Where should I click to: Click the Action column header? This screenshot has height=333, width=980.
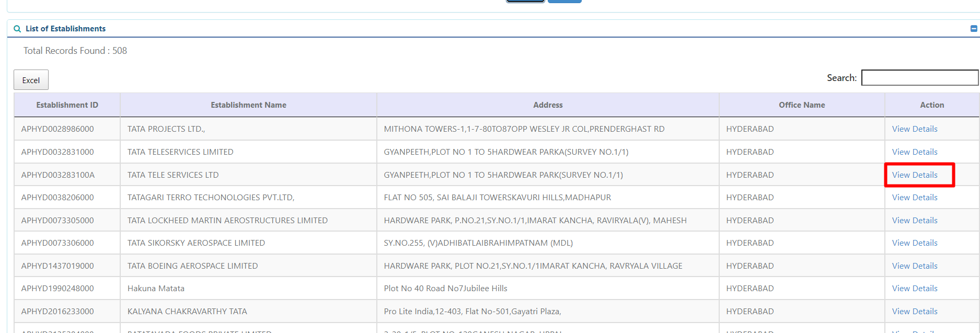(932, 105)
